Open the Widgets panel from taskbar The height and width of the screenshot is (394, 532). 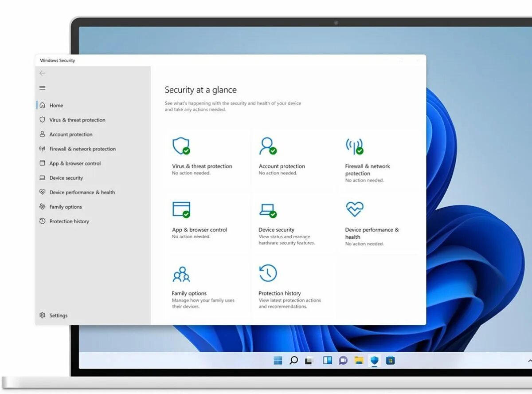328,360
